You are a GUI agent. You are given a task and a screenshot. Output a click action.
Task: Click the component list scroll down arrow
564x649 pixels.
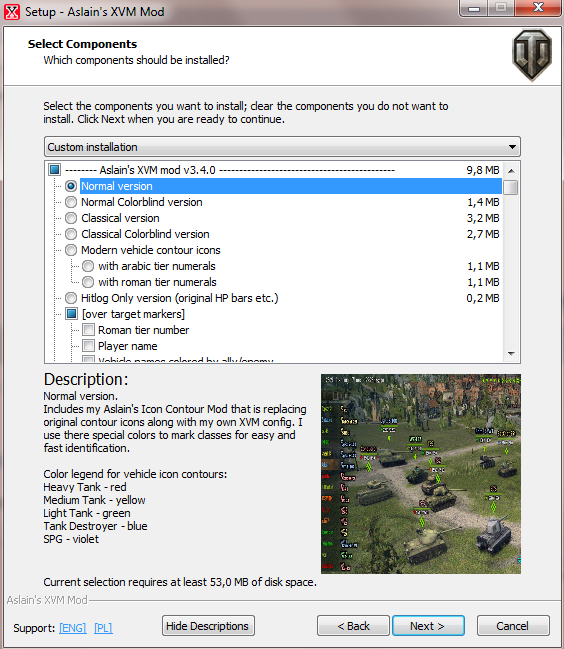pyautogui.click(x=511, y=354)
